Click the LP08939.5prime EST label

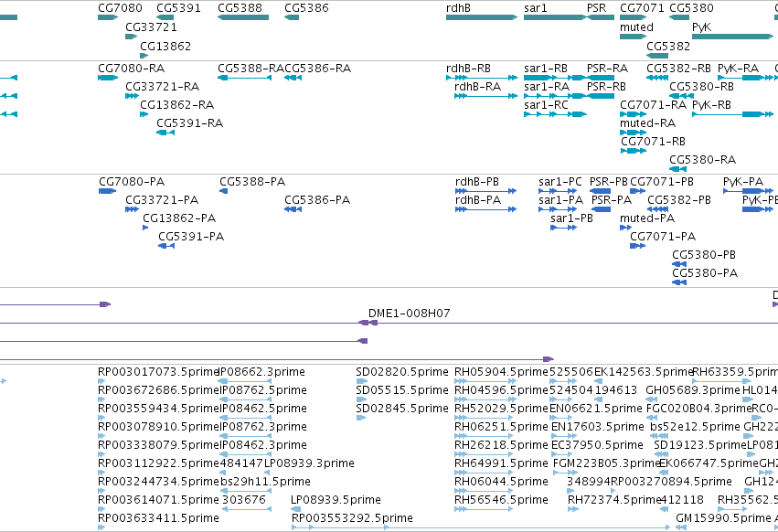[336, 500]
